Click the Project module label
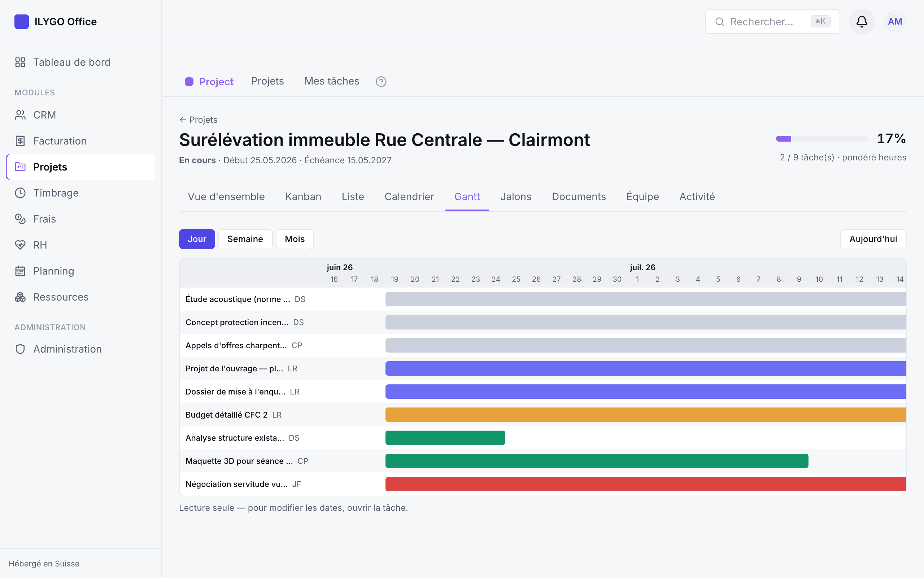 [x=216, y=81]
